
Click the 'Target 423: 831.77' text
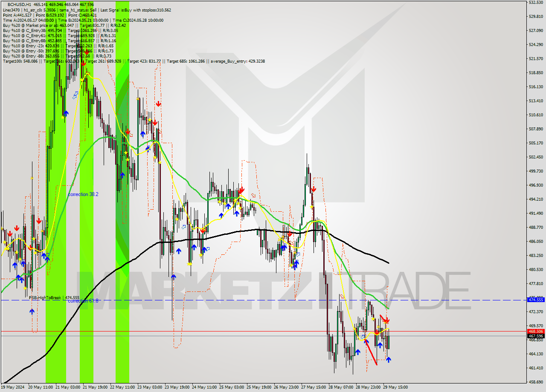[x=144, y=61]
